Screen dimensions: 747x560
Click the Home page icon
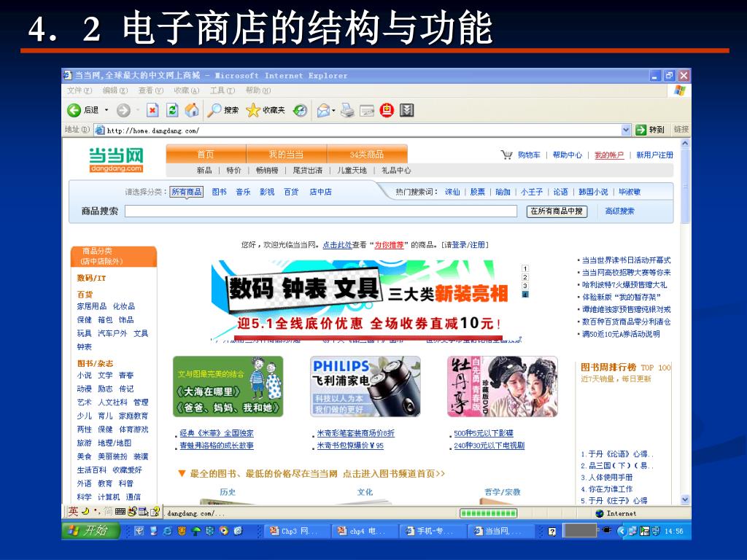pos(192,111)
